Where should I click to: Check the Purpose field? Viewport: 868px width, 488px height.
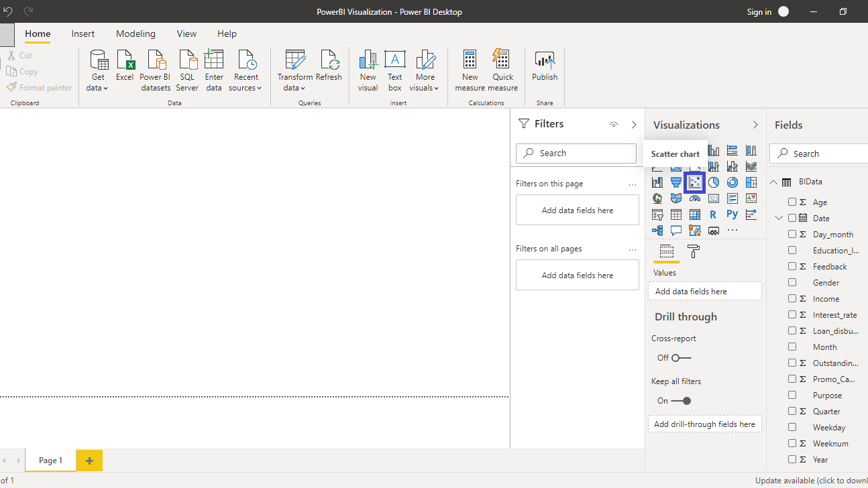[792, 395]
